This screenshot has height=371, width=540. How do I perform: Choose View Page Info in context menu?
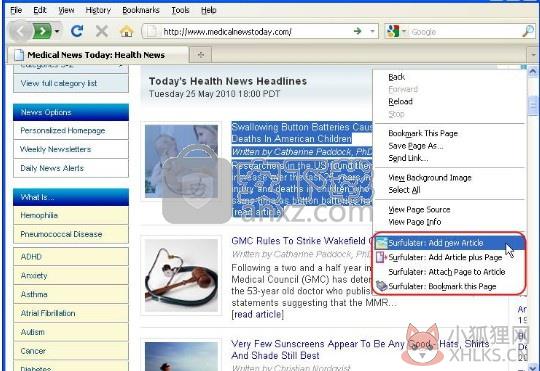415,222
